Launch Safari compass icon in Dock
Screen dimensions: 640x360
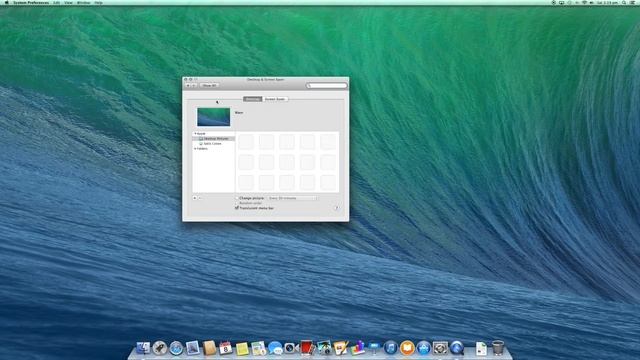[176, 348]
